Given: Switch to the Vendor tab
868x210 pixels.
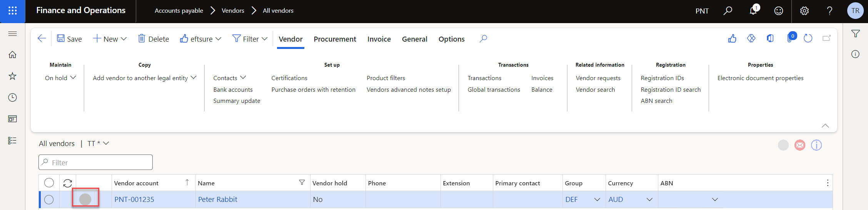Looking at the screenshot, I should 290,39.
